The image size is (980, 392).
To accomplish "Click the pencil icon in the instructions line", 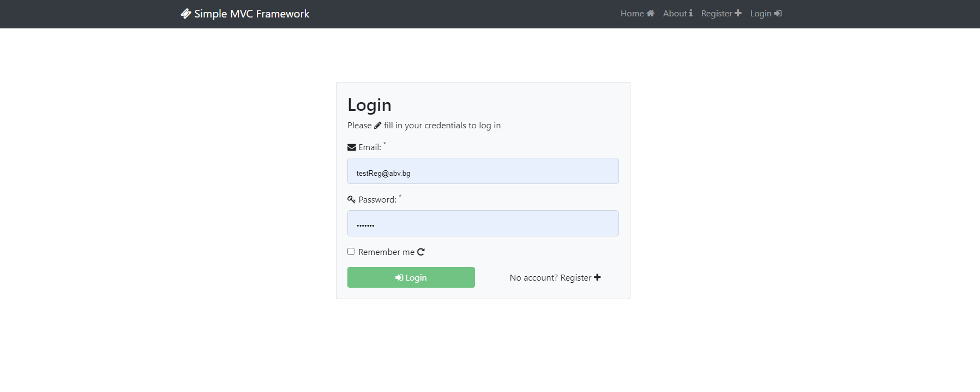I will [378, 126].
